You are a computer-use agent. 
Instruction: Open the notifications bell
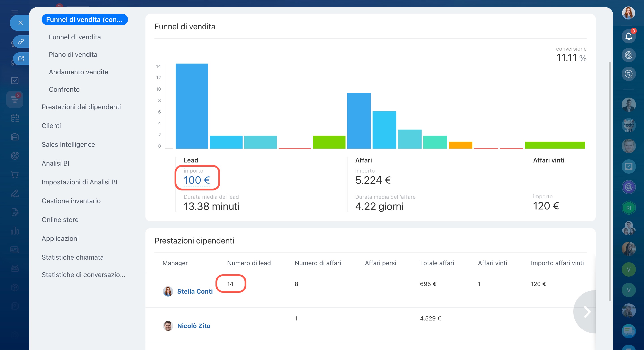[628, 36]
